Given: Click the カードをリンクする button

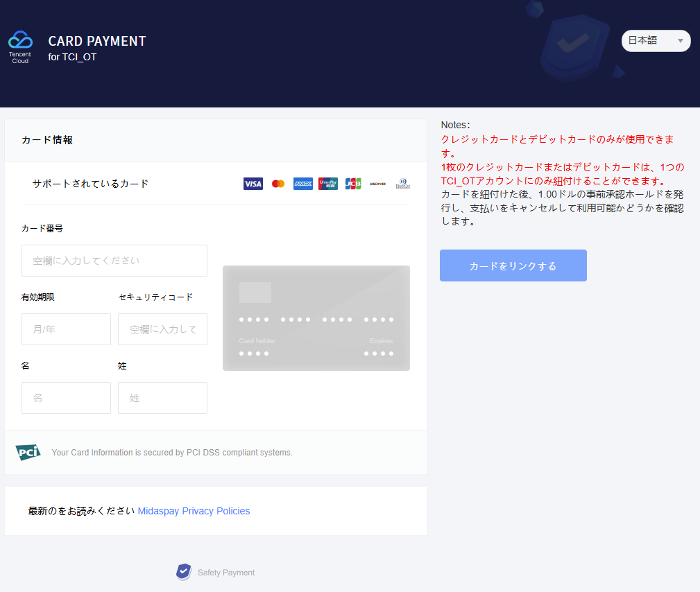Looking at the screenshot, I should coord(513,265).
